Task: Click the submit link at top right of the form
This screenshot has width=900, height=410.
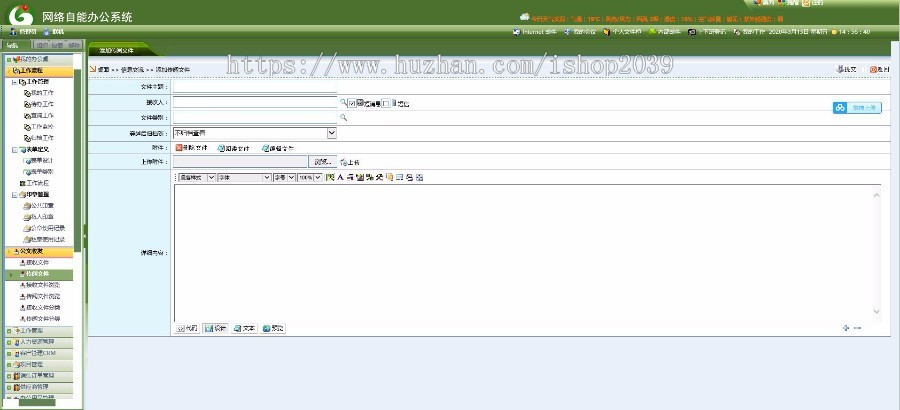Action: [x=846, y=69]
